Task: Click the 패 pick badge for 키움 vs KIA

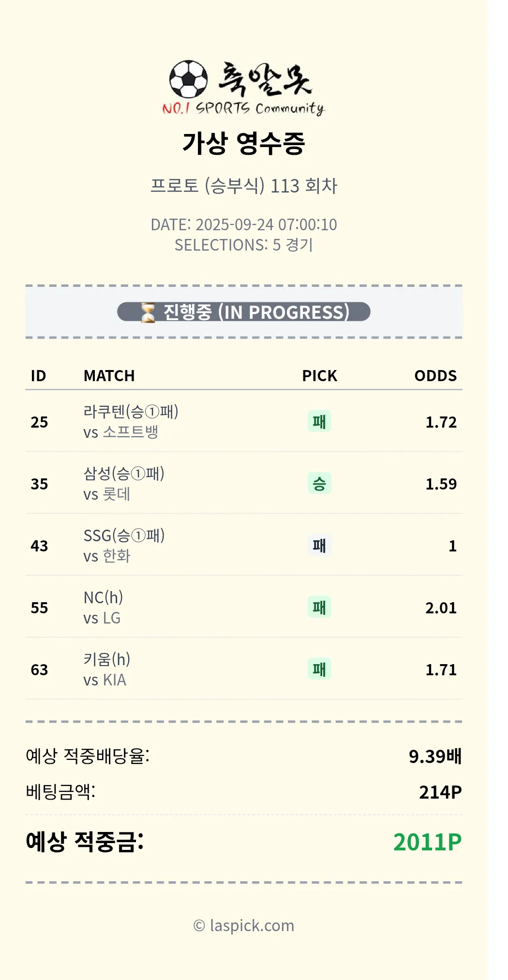Action: tap(319, 669)
